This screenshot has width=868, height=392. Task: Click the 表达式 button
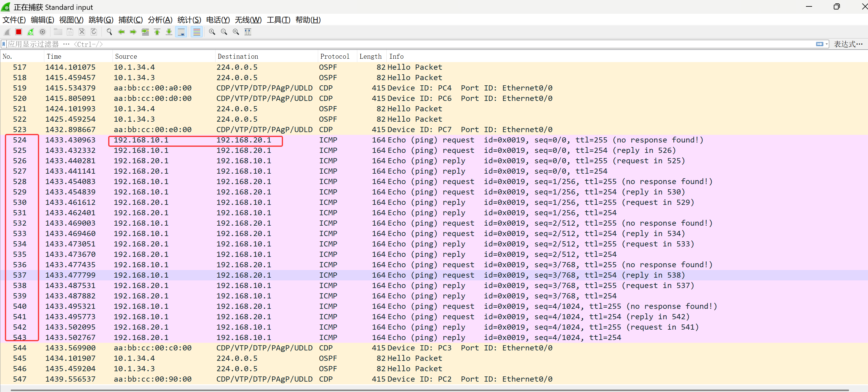pyautogui.click(x=848, y=44)
